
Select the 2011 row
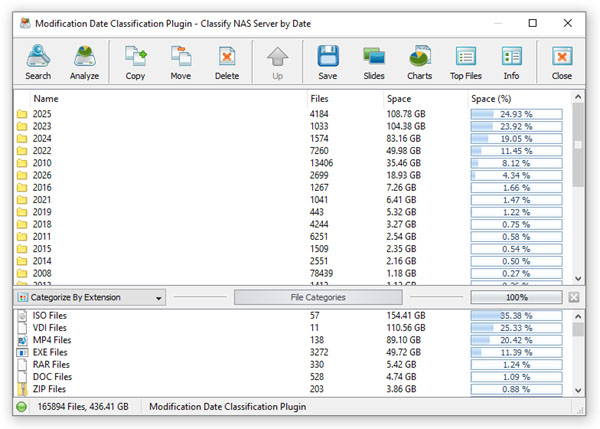pyautogui.click(x=293, y=237)
